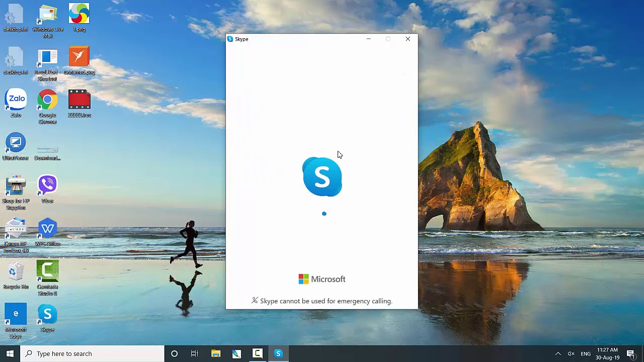Close the Skype window
The image size is (644, 362).
408,39
